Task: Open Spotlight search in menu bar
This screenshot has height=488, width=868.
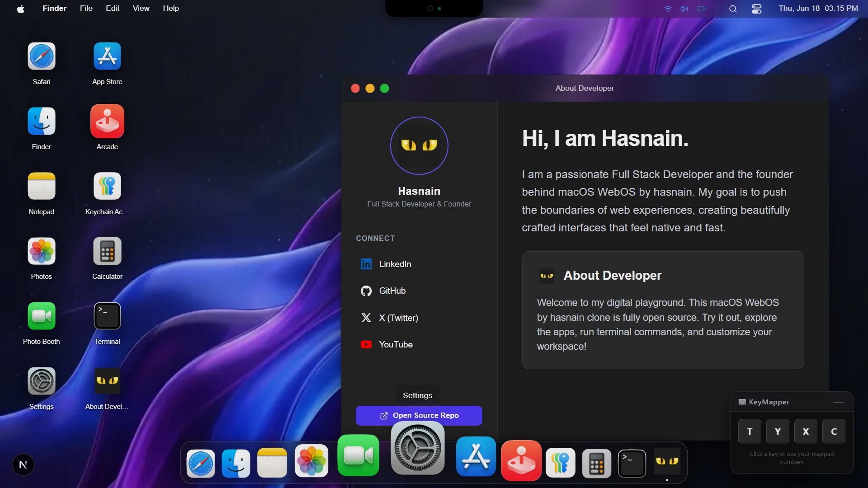Action: click(x=733, y=9)
